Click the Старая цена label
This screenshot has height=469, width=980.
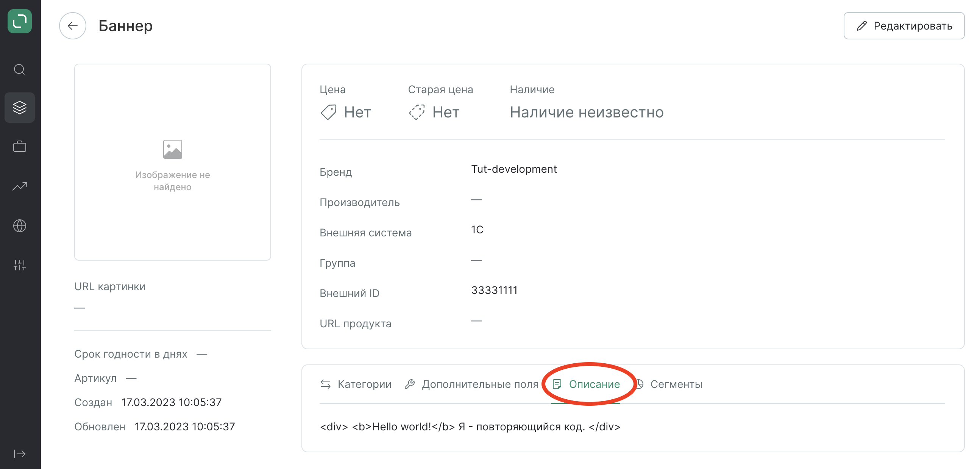point(440,89)
